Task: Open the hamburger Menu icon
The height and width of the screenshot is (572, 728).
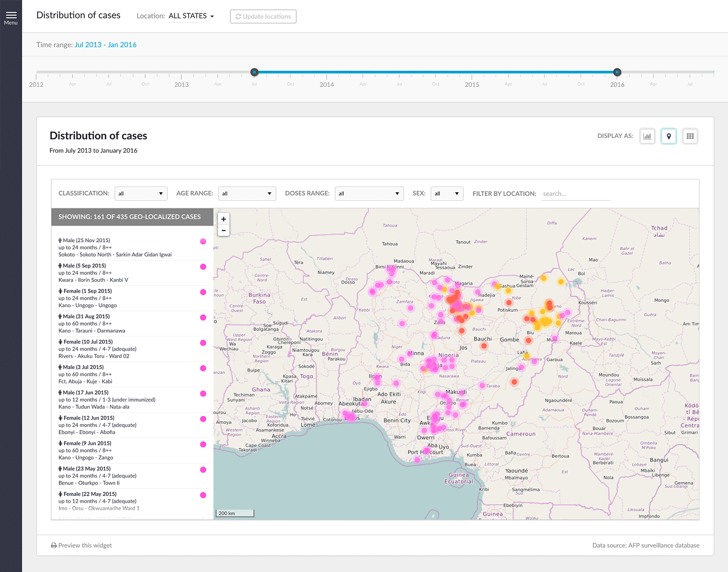Action: click(11, 15)
